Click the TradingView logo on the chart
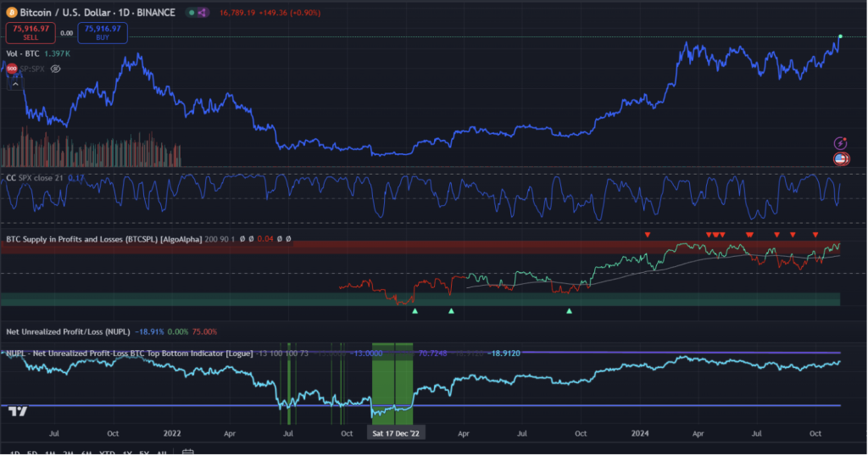 click(x=16, y=411)
